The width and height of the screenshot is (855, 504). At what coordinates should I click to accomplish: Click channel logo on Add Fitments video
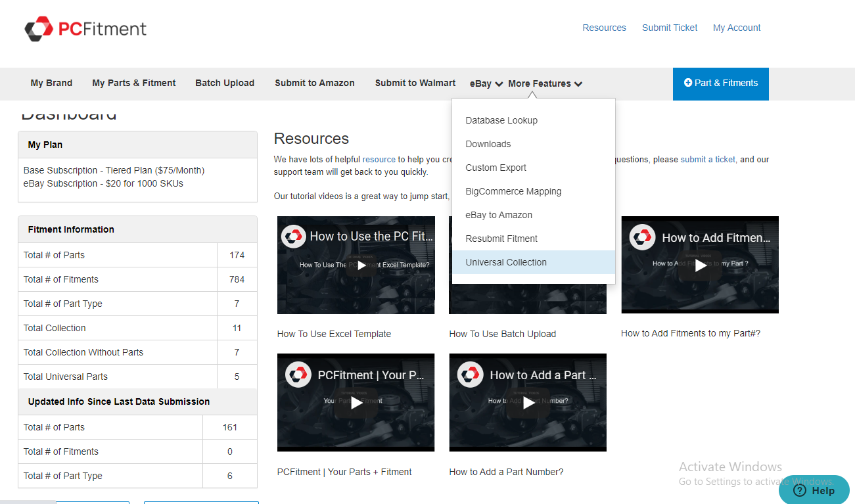pyautogui.click(x=642, y=237)
